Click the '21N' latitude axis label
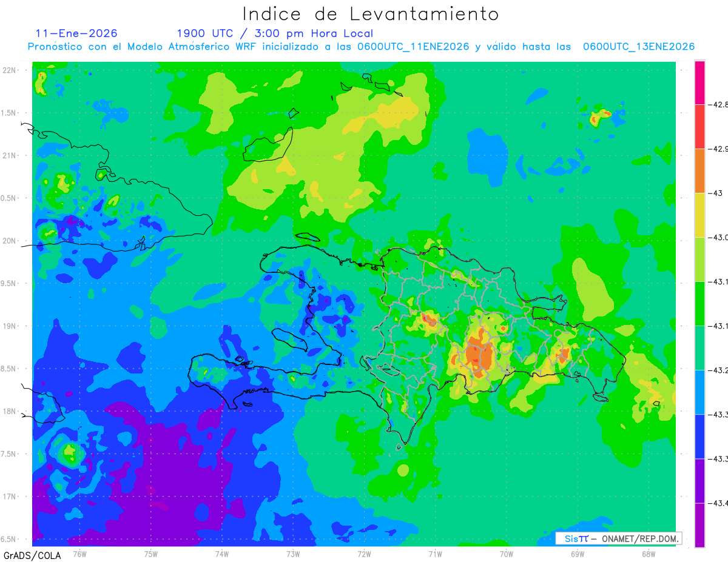The image size is (728, 562). [x=9, y=155]
